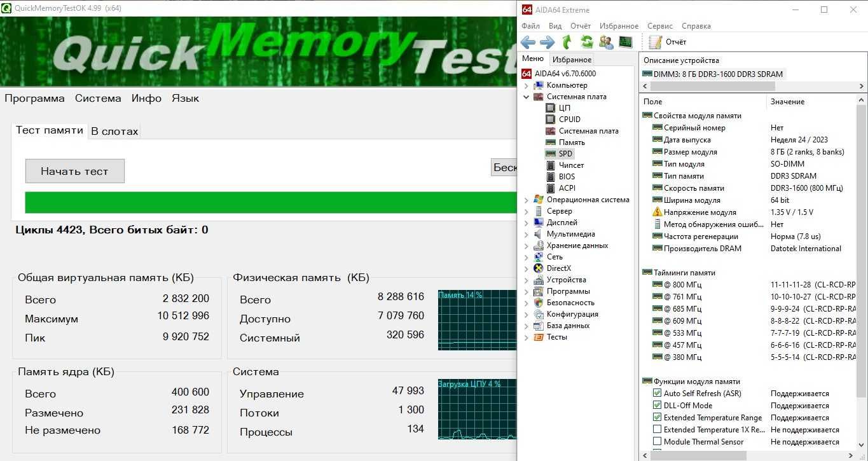This screenshot has width=868, height=461.
Task: Click the green memory test progress bar
Action: click(x=271, y=202)
